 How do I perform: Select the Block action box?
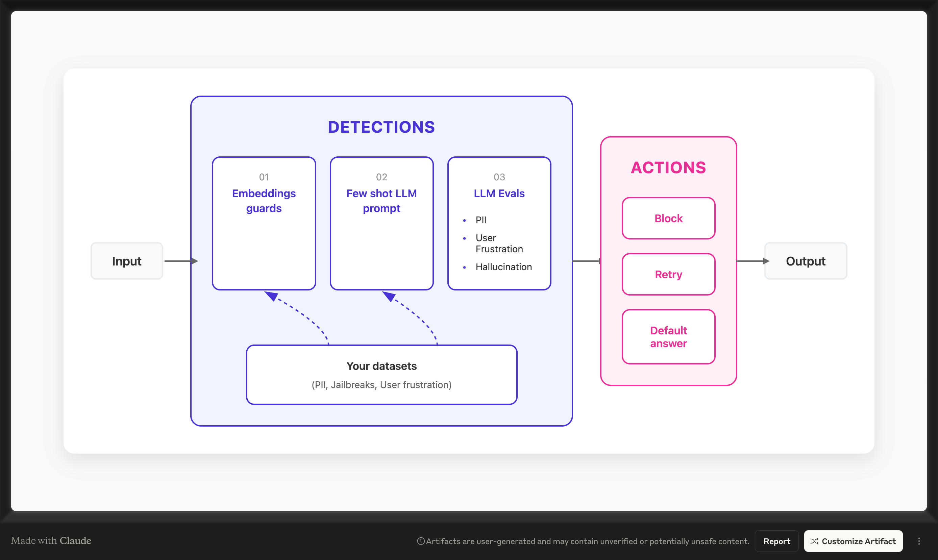[x=668, y=218]
